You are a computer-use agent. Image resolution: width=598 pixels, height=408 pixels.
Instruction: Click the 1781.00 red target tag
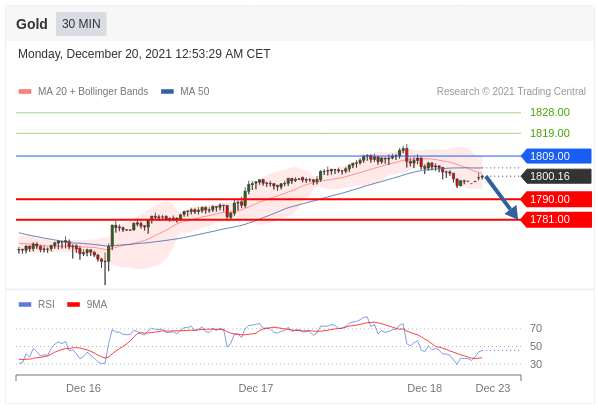556,219
